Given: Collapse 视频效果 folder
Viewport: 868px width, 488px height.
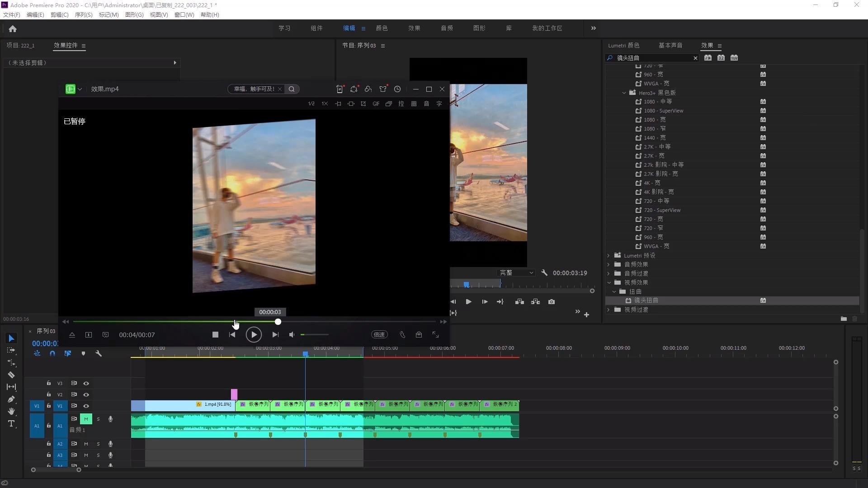Looking at the screenshot, I should point(609,283).
